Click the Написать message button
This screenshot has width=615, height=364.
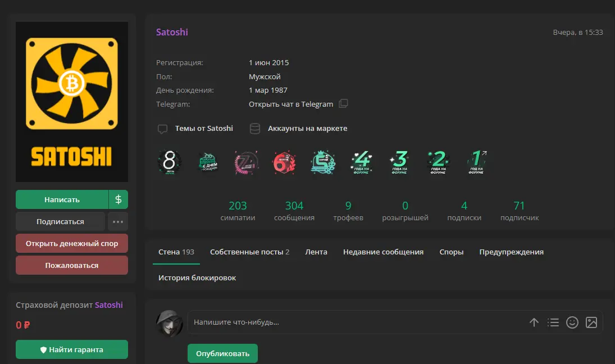[62, 199]
